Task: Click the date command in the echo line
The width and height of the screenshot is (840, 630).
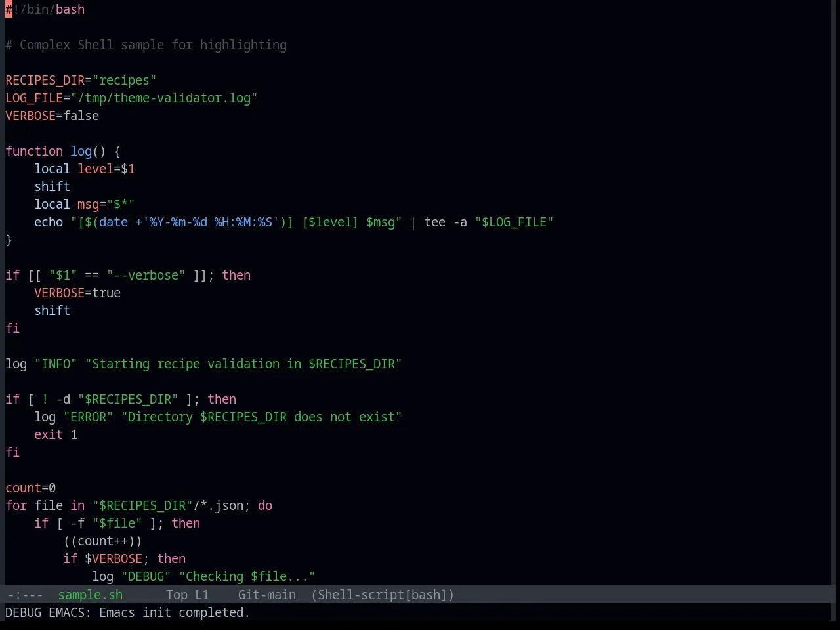Action: tap(114, 222)
